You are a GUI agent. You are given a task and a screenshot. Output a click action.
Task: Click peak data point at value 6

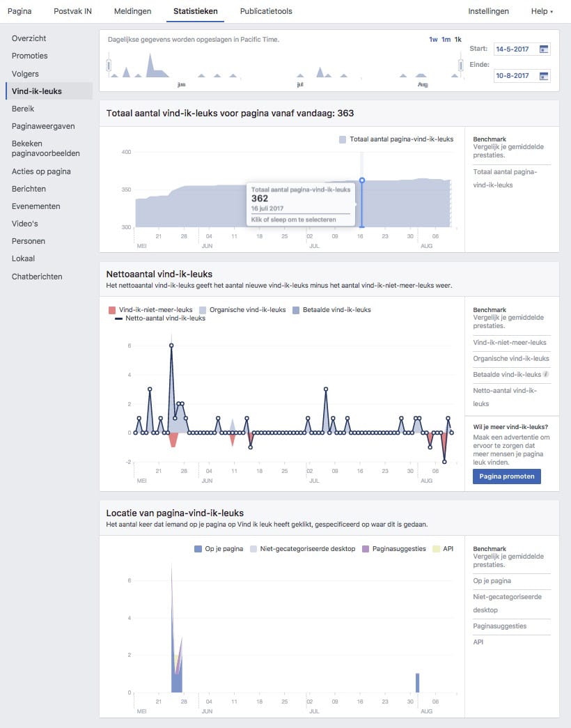coord(171,346)
